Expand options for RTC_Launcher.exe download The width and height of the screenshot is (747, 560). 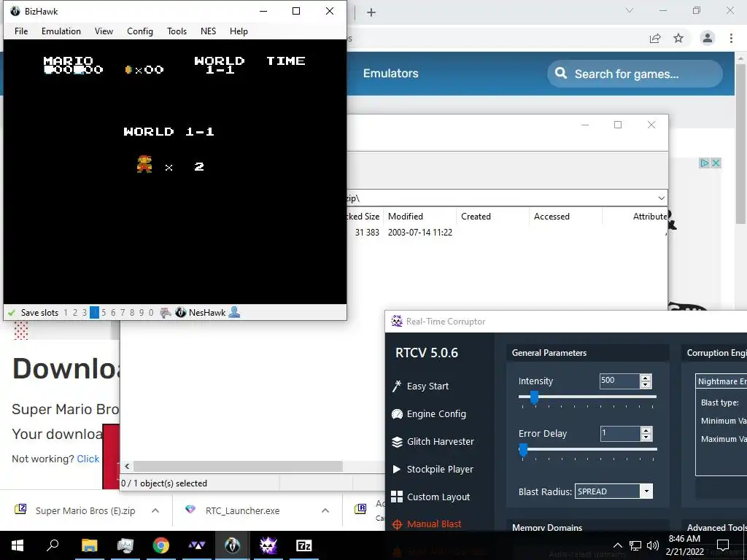click(x=325, y=510)
